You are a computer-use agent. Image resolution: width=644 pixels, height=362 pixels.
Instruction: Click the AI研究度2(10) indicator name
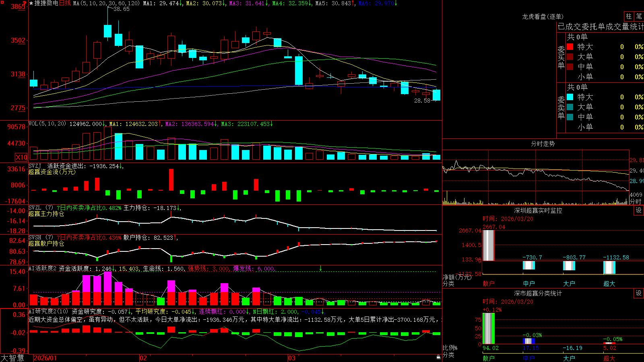(49, 311)
